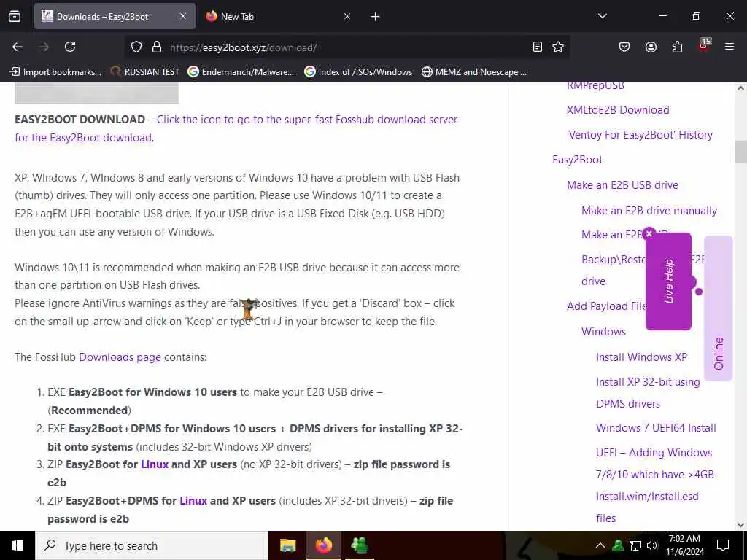This screenshot has height=560, width=747.
Task: Bookmark this page with star
Action: click(558, 47)
